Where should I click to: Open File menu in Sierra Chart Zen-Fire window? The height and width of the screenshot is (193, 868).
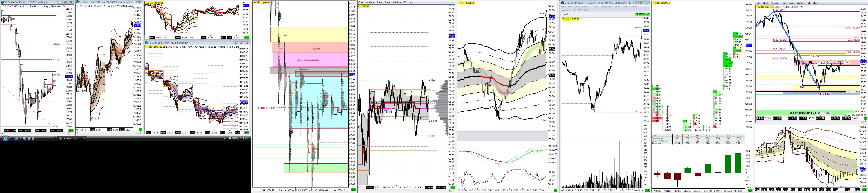point(564,6)
